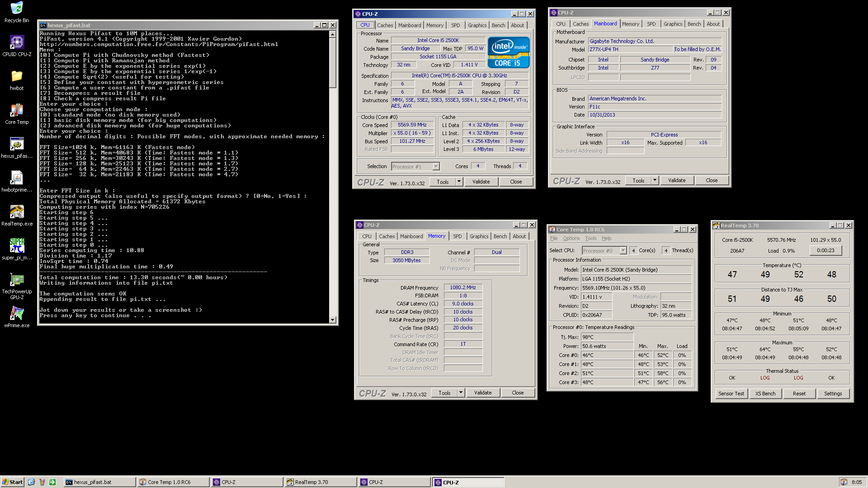The width and height of the screenshot is (868, 488).
Task: Open the About tab in Mainboard CPU-Z window
Action: pyautogui.click(x=713, y=24)
